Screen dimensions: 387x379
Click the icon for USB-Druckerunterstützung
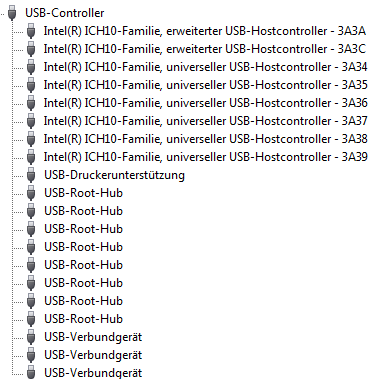(31, 175)
